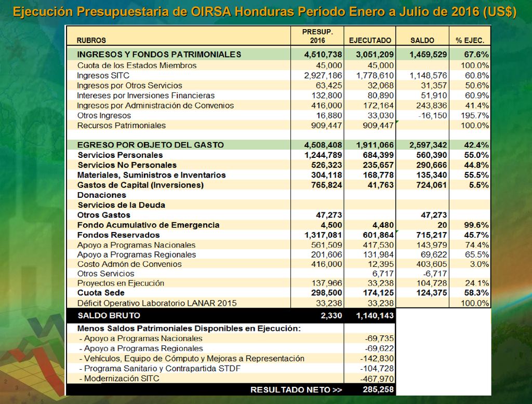
Task: Select the 67.6% execution cell
Action: 476,55
